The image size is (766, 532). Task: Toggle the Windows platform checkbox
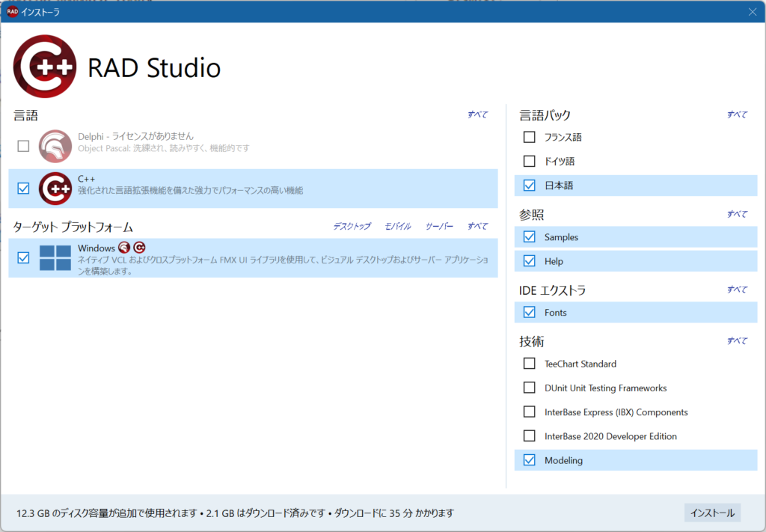tap(23, 257)
